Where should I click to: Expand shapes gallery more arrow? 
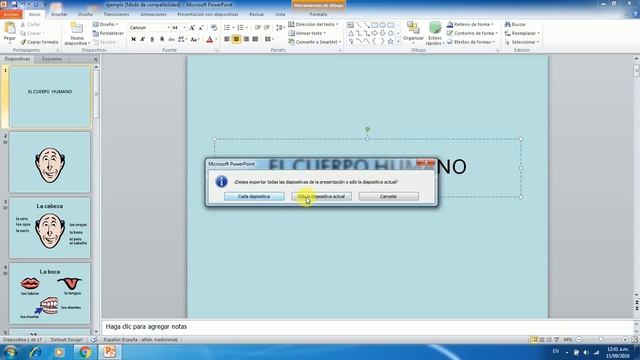point(398,42)
